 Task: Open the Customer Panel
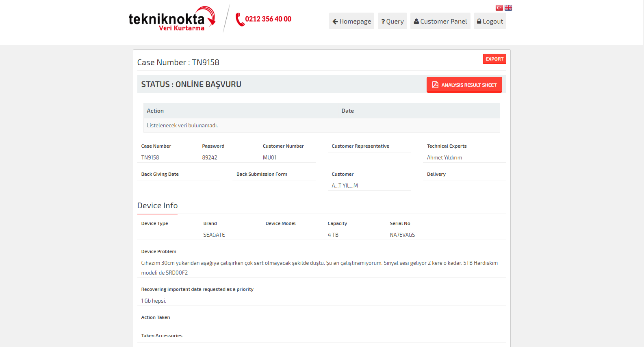coord(440,21)
